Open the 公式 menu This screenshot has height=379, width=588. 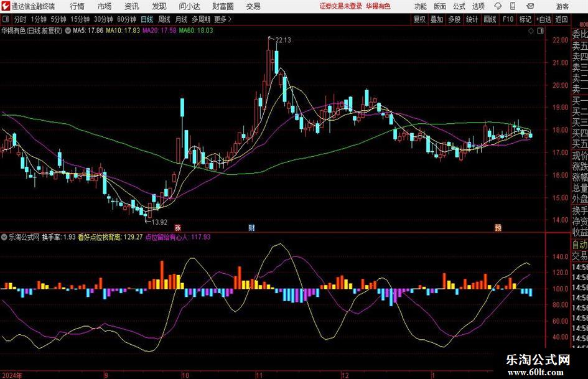[x=459, y=6]
